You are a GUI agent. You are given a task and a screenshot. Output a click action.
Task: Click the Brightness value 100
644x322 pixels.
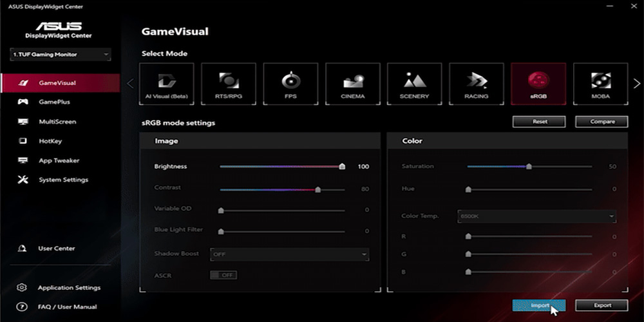363,167
